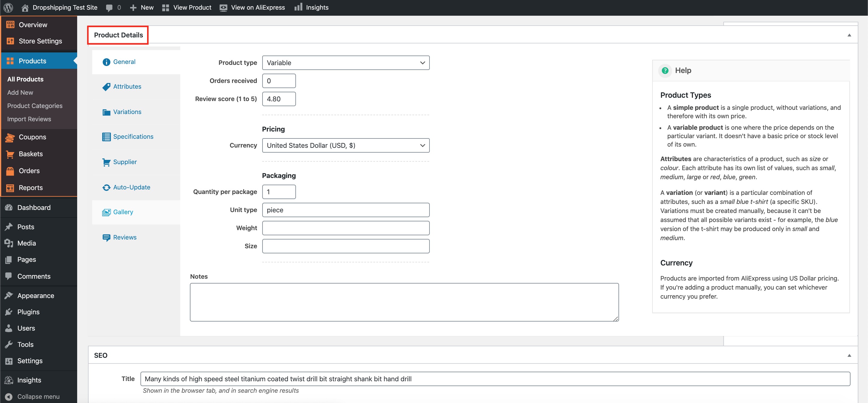868x403 pixels.
Task: Click the Import Reviews link
Action: [x=29, y=119]
